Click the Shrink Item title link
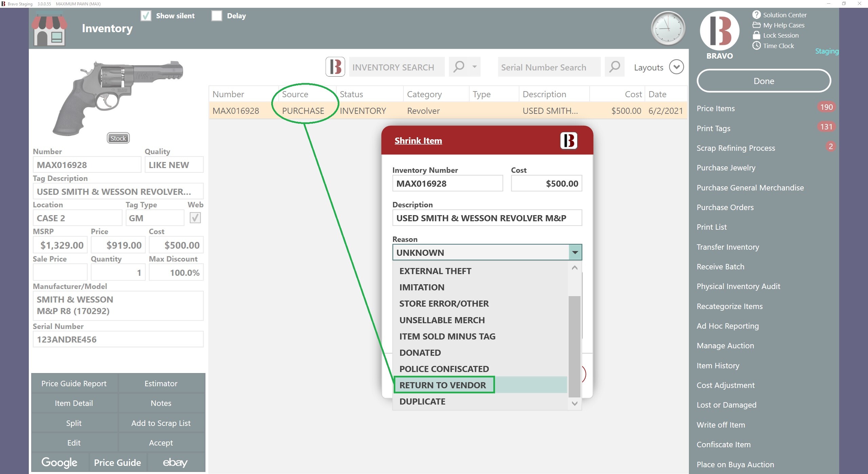 [418, 141]
